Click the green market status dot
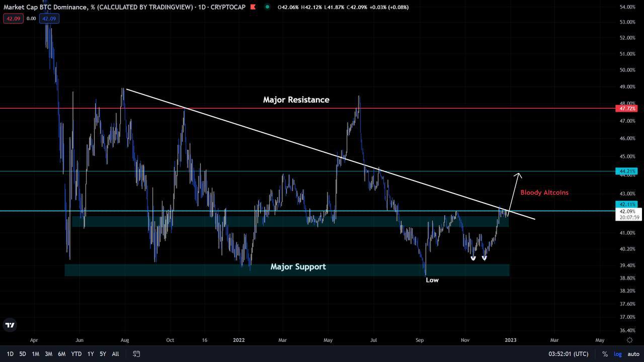644x362 pixels. coord(267,7)
